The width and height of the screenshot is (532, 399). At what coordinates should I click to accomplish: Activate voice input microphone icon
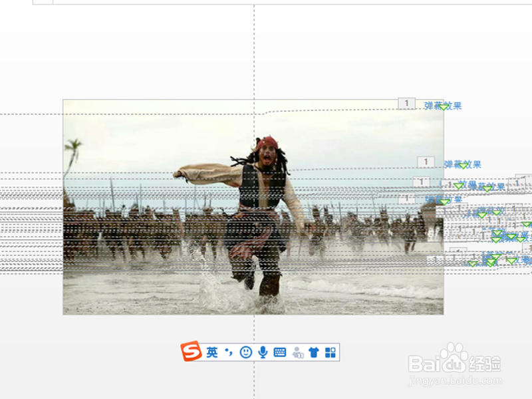click(x=263, y=352)
